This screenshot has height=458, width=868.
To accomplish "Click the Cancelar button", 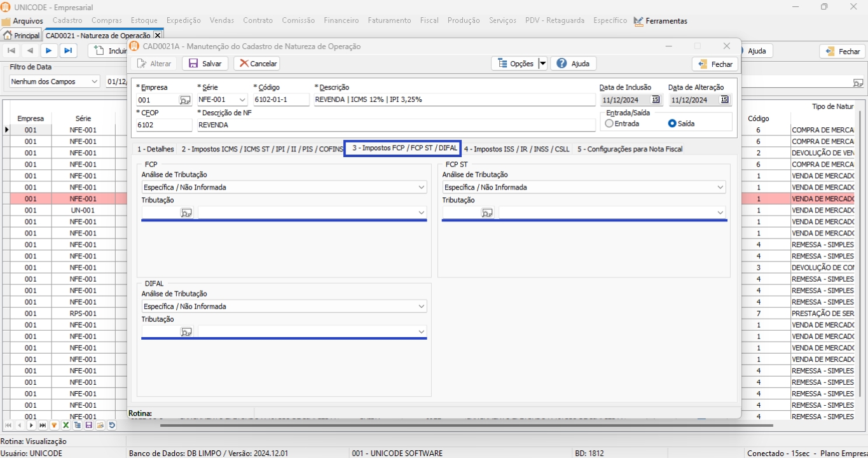I will (257, 64).
